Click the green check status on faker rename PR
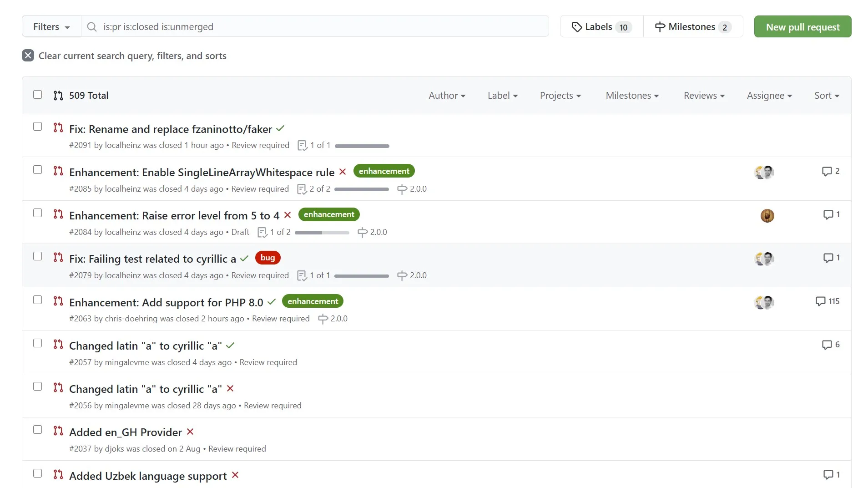 pyautogui.click(x=280, y=129)
